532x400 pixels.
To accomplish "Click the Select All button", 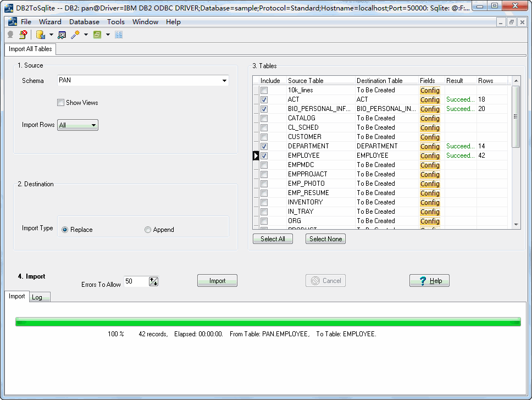I will point(273,239).
